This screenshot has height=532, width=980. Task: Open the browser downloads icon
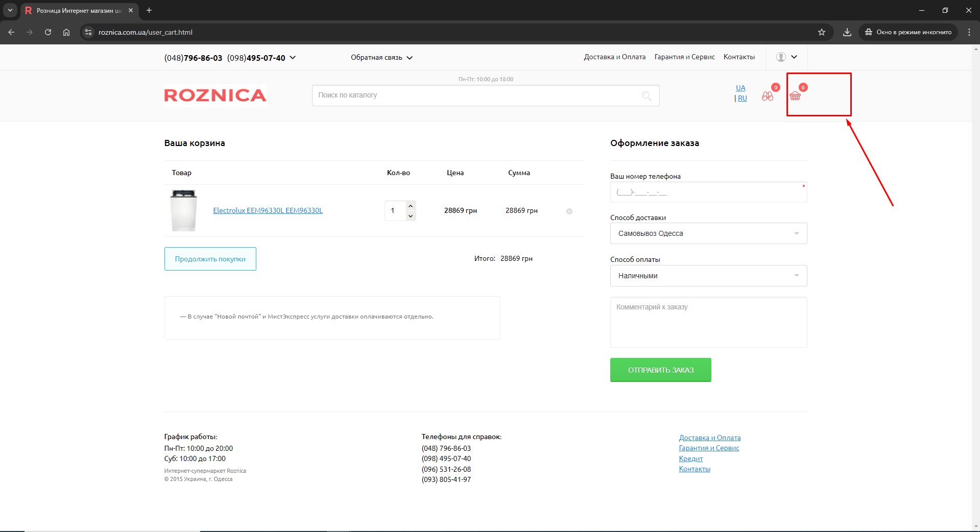pyautogui.click(x=847, y=32)
